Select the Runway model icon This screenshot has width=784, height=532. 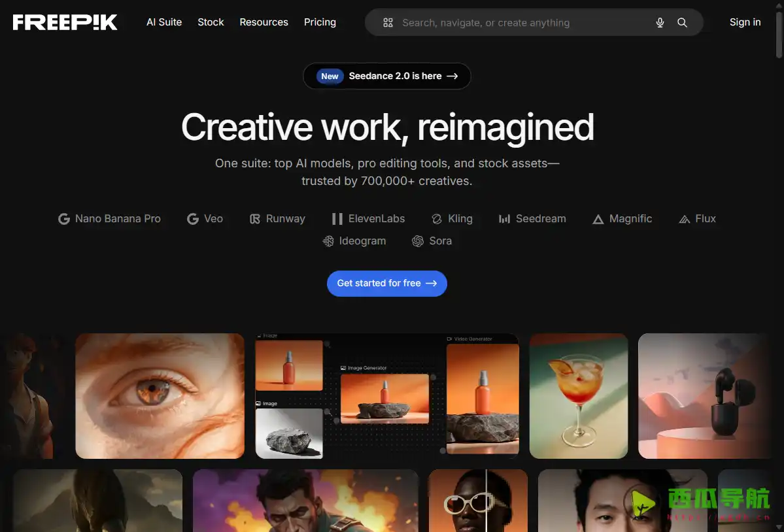(x=255, y=219)
